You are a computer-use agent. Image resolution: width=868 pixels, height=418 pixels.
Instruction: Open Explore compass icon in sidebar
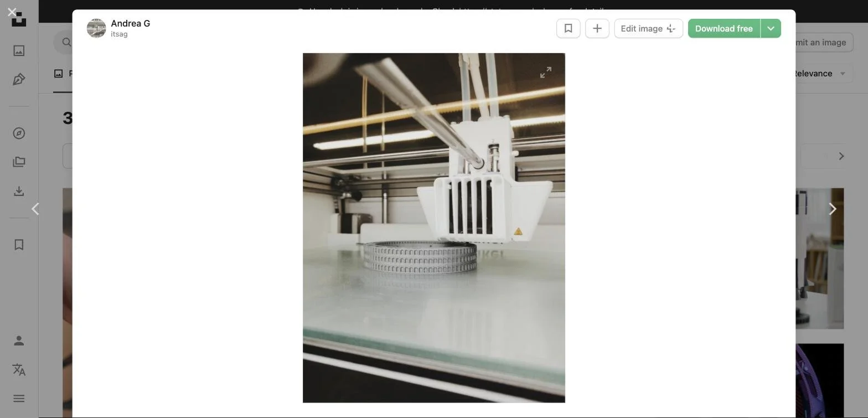[x=19, y=133]
